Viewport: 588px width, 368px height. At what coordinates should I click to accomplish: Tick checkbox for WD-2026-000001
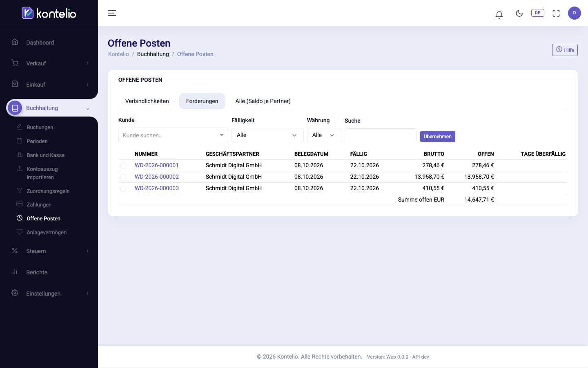point(123,166)
